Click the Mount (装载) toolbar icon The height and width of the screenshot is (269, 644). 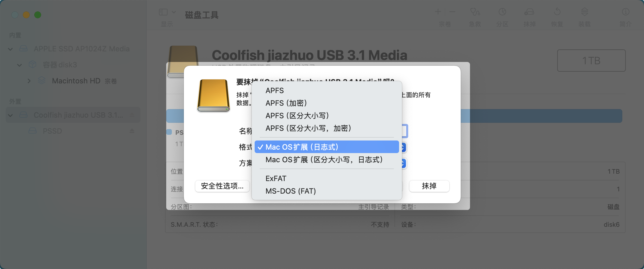click(x=585, y=12)
